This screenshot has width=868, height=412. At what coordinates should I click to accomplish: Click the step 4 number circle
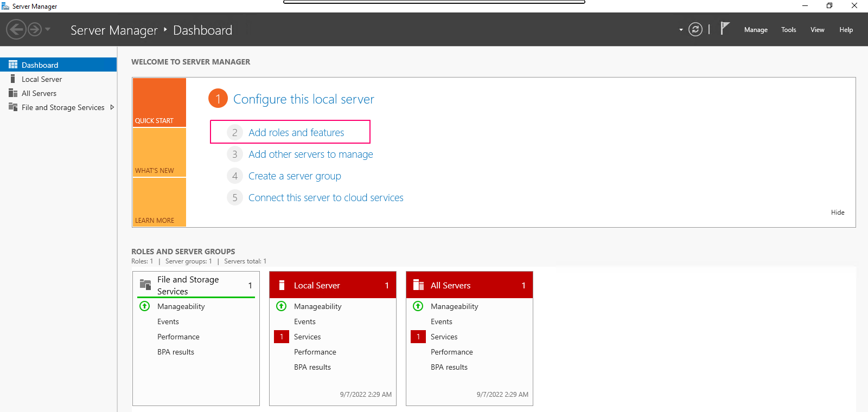point(234,176)
